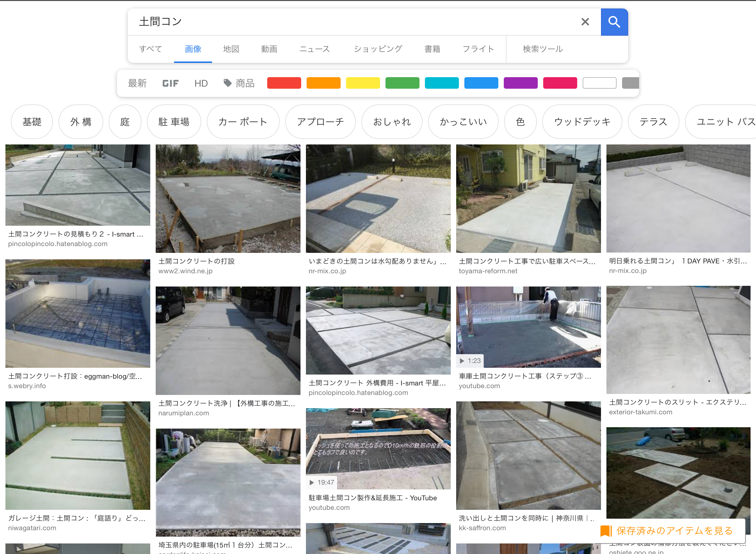Select the アプローチ suggestion chip
756x554 pixels.
[321, 122]
